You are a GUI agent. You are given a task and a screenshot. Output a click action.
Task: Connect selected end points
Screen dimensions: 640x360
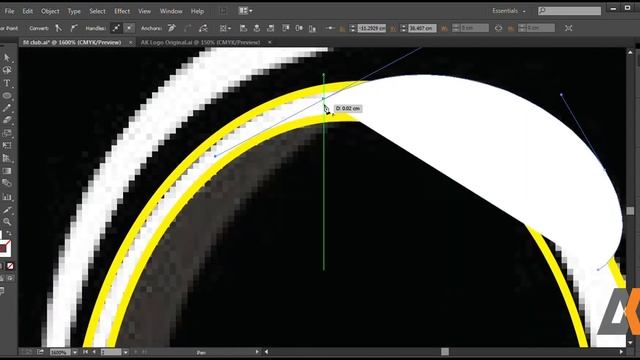tap(187, 28)
